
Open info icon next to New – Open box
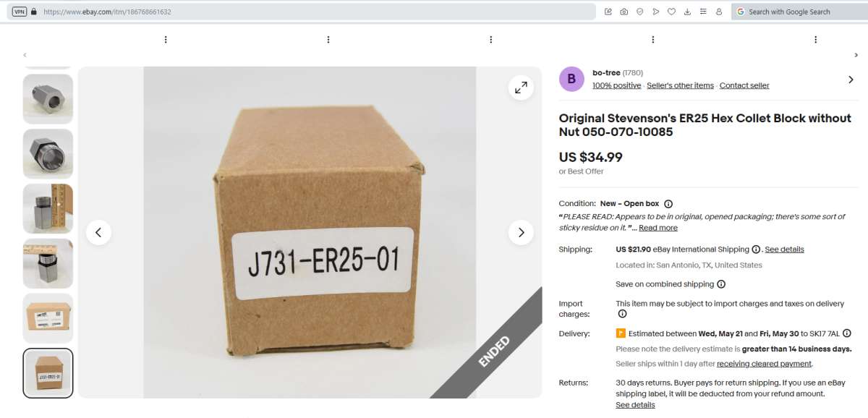click(668, 204)
